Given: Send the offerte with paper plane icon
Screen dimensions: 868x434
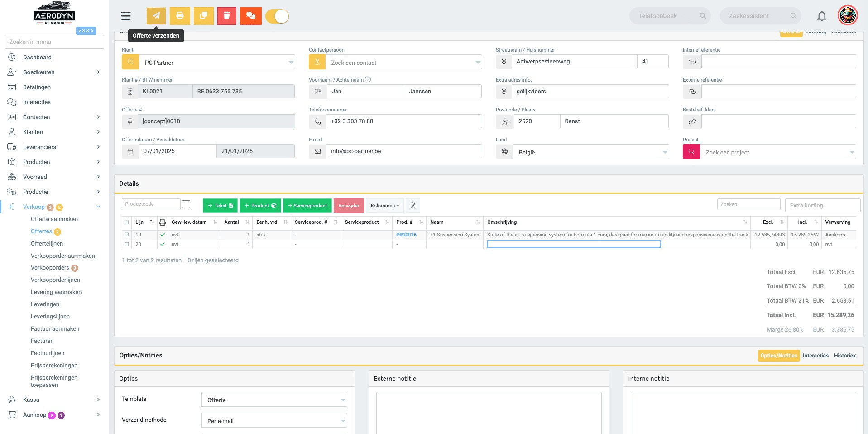Looking at the screenshot, I should [x=156, y=16].
